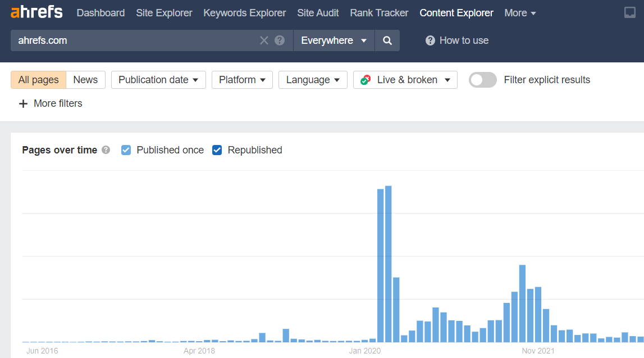Run the search with the magnifier icon

(x=387, y=40)
